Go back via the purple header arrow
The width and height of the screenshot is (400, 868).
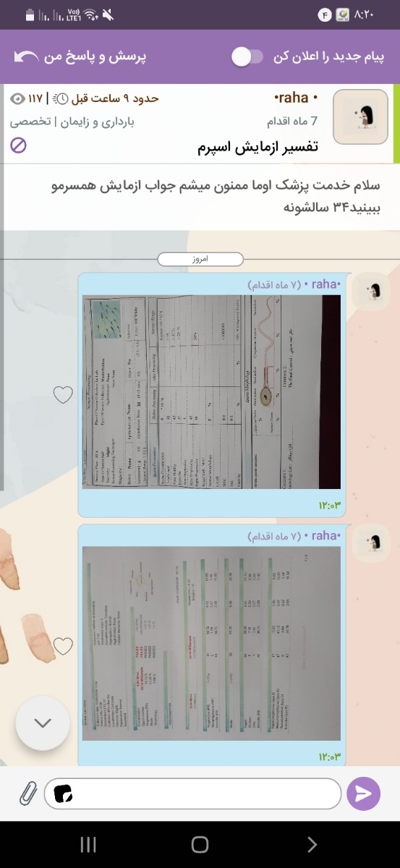(26, 57)
